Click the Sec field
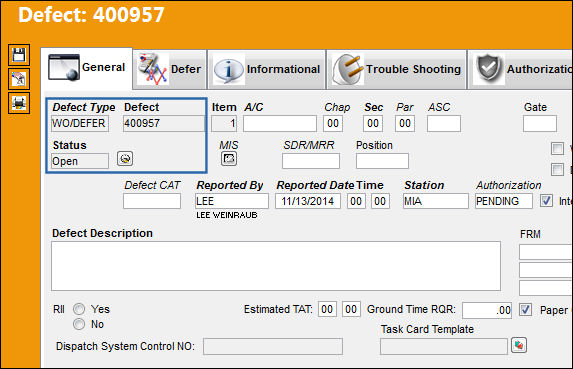The height and width of the screenshot is (369, 573). pyautogui.click(x=373, y=123)
